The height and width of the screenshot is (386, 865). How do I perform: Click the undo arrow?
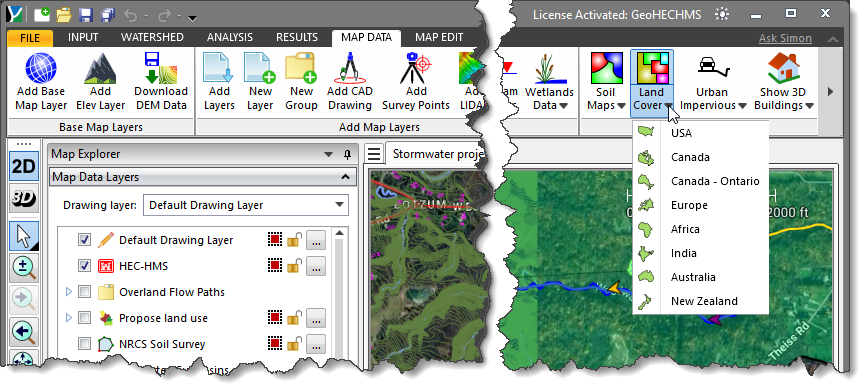pyautogui.click(x=131, y=15)
